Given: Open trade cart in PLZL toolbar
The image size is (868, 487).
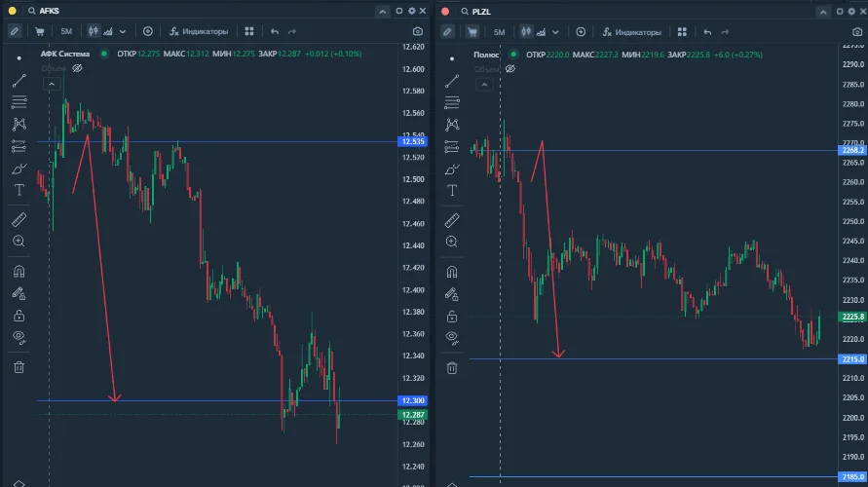Looking at the screenshot, I should 472,32.
